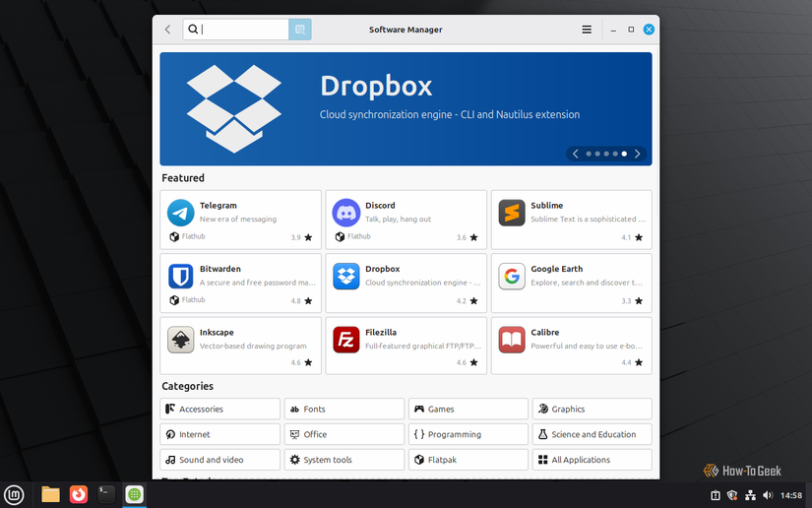Open the Office category
This screenshot has height=508, width=812.
pos(344,434)
